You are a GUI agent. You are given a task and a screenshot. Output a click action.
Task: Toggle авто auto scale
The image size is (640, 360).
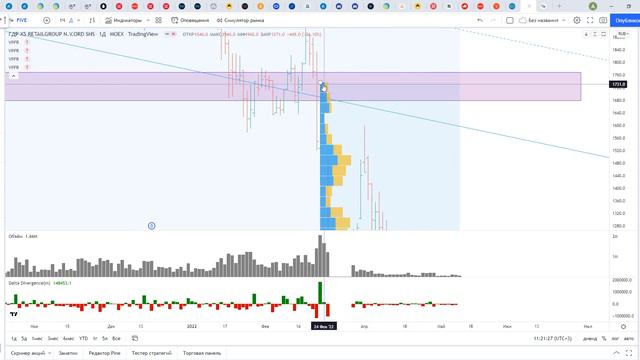coord(629,338)
